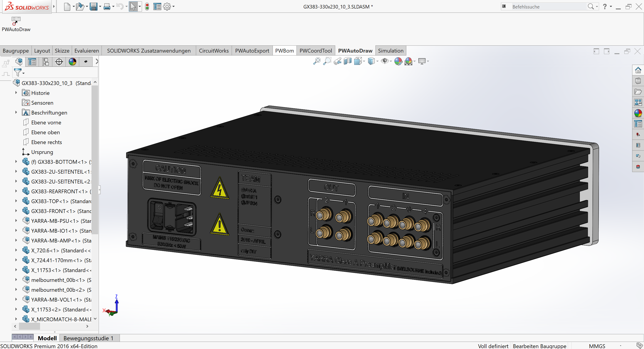This screenshot has height=349, width=644.
Task: Open the DimXpertManager crosshair tab
Action: (x=59, y=62)
